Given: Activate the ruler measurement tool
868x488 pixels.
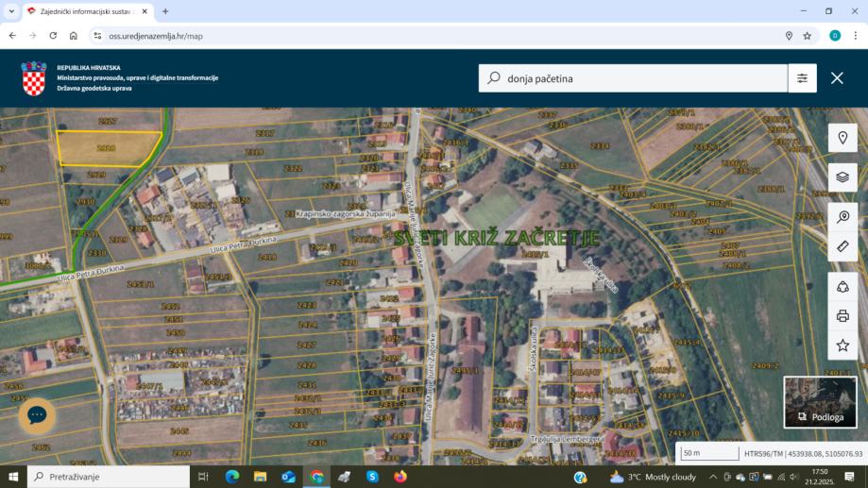Looking at the screenshot, I should pyautogui.click(x=842, y=246).
